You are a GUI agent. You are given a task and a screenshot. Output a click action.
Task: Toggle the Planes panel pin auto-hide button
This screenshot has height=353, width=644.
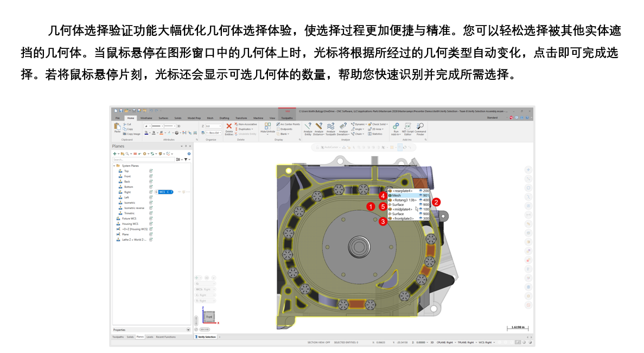click(x=186, y=146)
